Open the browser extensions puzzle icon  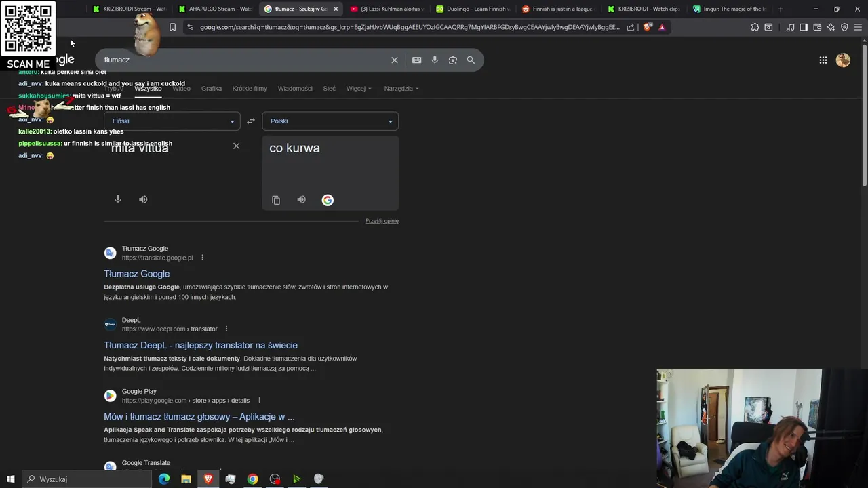point(755,27)
